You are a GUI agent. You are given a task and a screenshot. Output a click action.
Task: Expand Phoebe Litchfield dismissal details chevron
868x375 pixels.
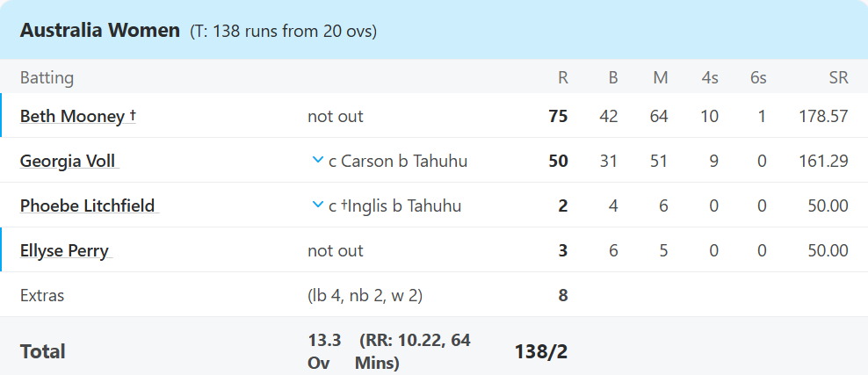click(317, 206)
